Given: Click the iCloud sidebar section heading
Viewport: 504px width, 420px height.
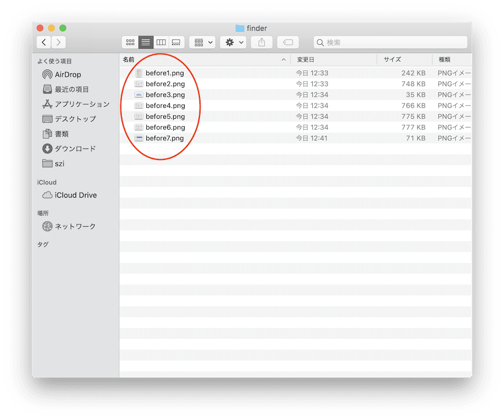Looking at the screenshot, I should pos(47,182).
